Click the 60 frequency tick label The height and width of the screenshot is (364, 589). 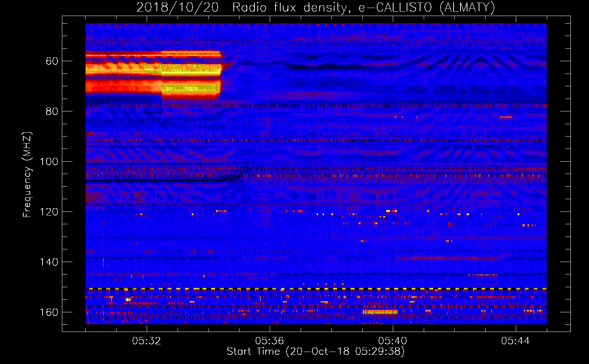(52, 61)
